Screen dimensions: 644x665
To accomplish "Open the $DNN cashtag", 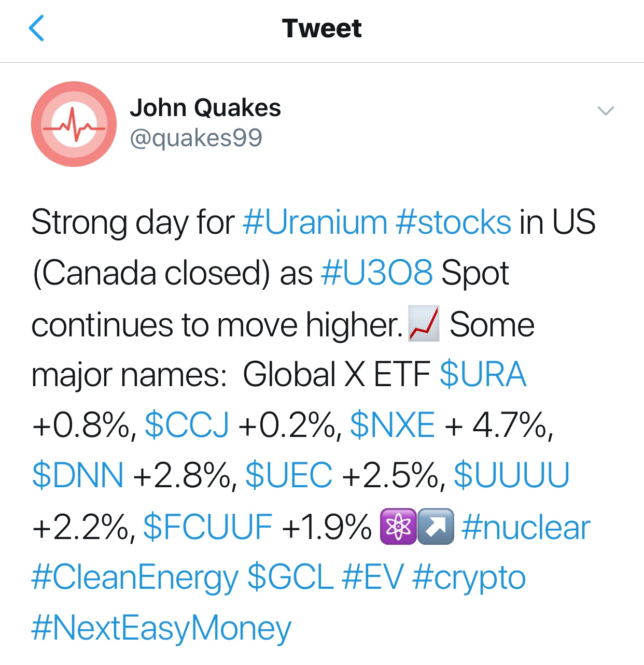I will coord(78,475).
